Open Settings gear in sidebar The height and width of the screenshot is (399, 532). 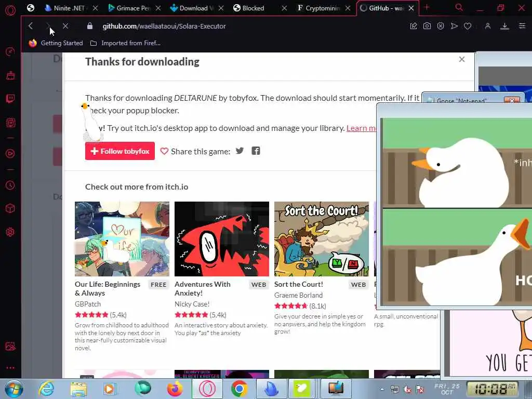pyautogui.click(x=10, y=232)
